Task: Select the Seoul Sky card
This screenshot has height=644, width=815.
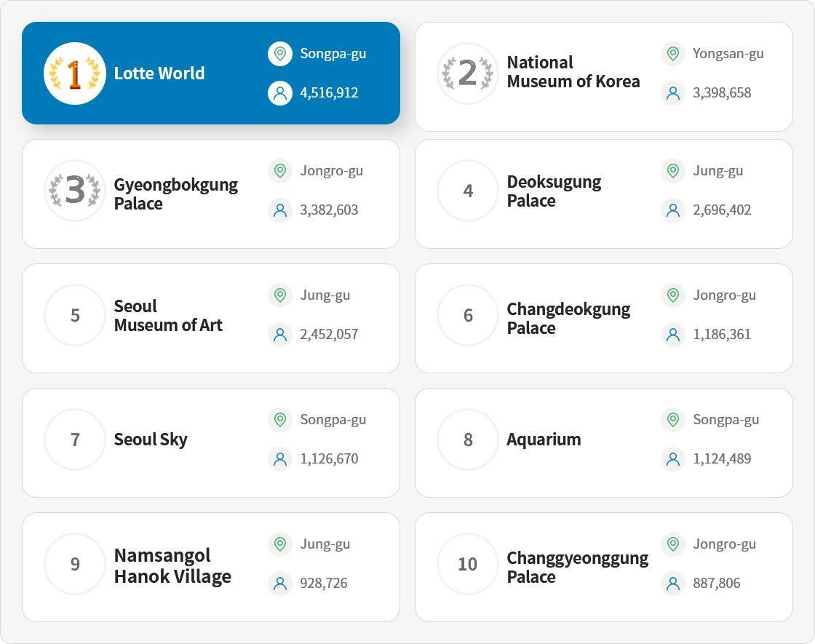Action: [x=151, y=440]
